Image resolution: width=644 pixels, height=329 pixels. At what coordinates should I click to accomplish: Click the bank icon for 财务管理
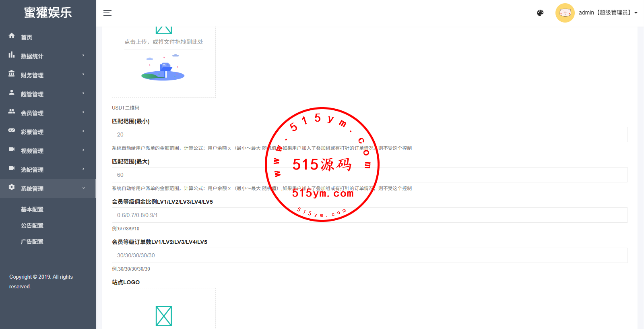click(x=12, y=74)
